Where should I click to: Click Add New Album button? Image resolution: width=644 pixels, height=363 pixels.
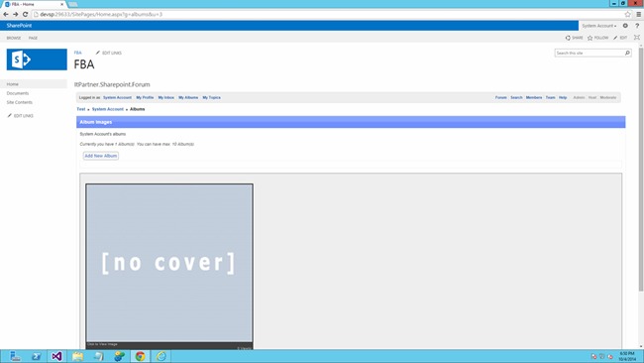[101, 156]
